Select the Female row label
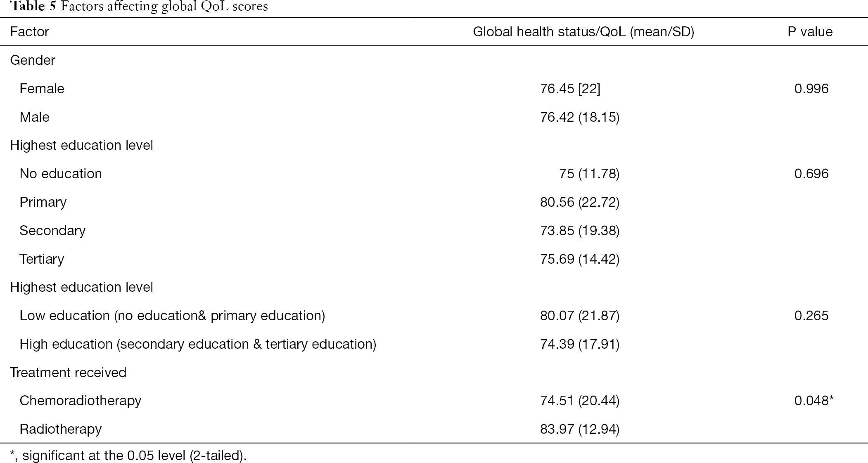868x463 pixels. coord(42,89)
